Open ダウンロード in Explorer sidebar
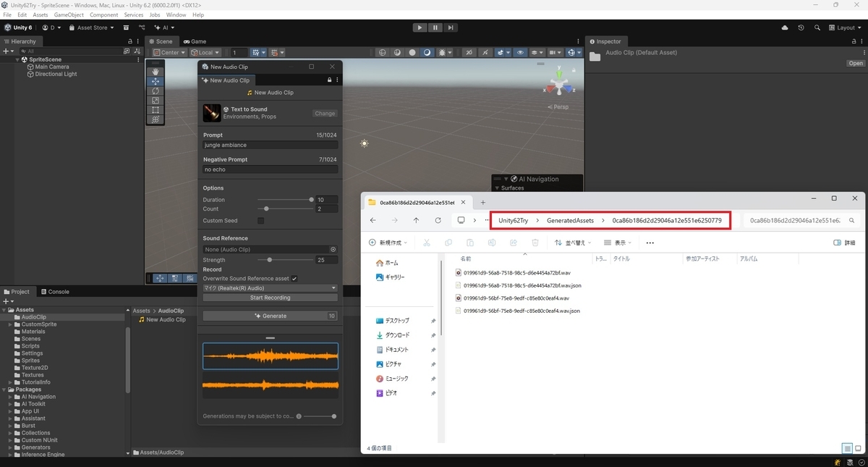Image resolution: width=868 pixels, height=467 pixels. 396,335
